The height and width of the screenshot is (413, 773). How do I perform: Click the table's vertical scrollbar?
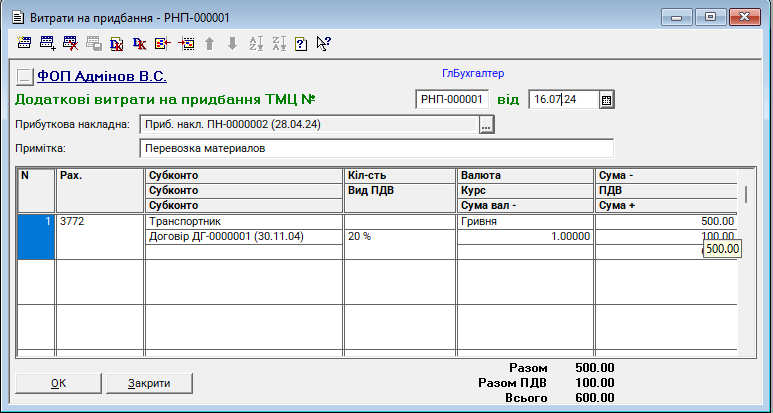744,270
